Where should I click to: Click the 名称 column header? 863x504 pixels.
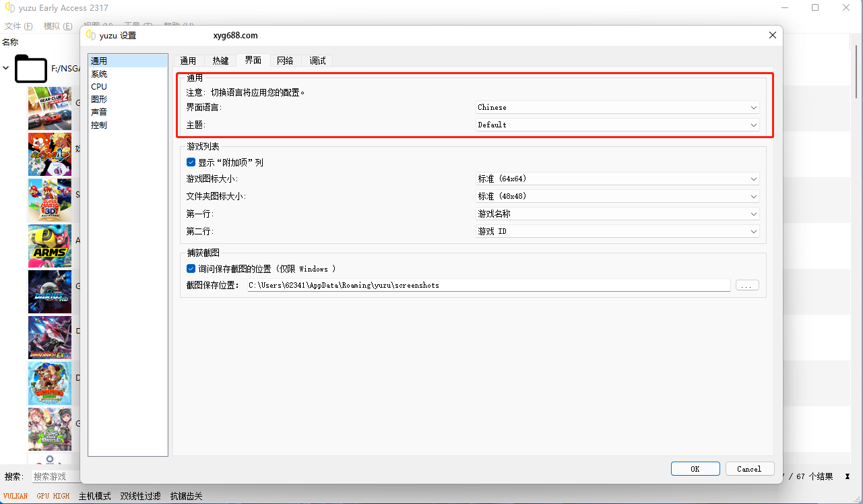click(x=10, y=42)
